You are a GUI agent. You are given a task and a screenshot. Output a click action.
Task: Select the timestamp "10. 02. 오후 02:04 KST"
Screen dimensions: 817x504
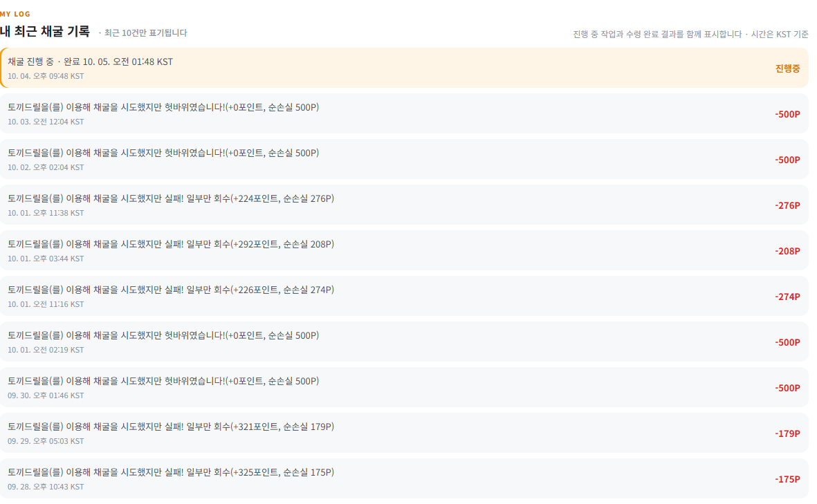pyautogui.click(x=46, y=167)
